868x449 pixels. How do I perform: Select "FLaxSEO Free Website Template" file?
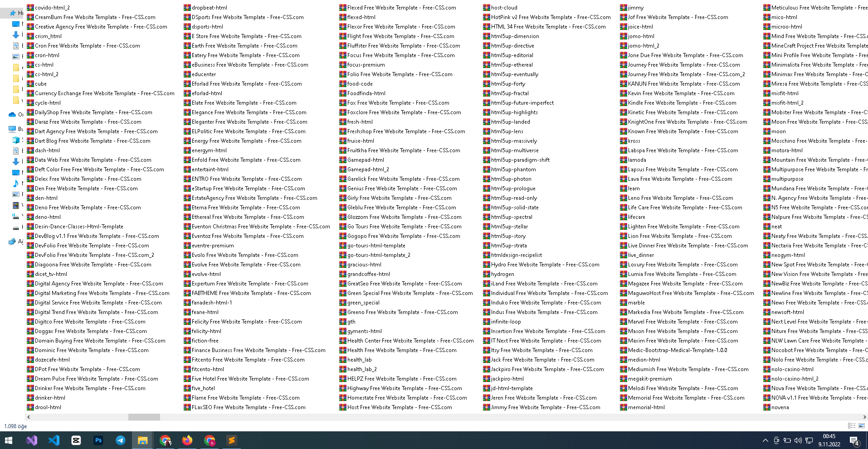click(x=244, y=407)
